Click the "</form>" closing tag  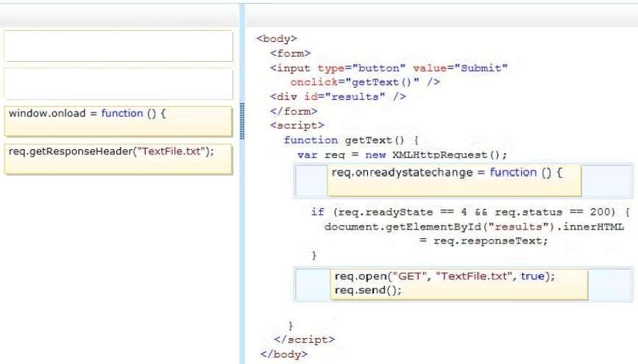pyautogui.click(x=294, y=112)
